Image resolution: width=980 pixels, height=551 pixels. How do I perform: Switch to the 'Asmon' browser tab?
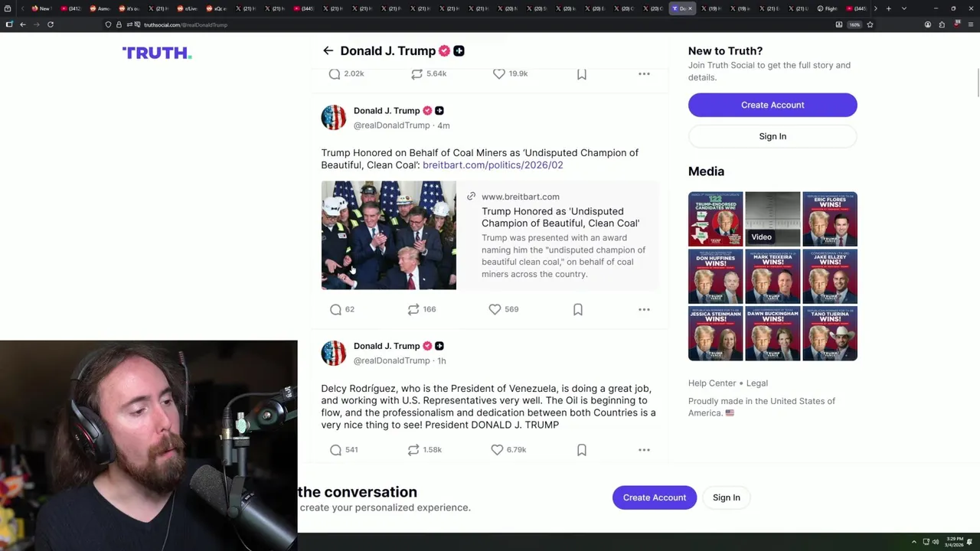(100, 8)
